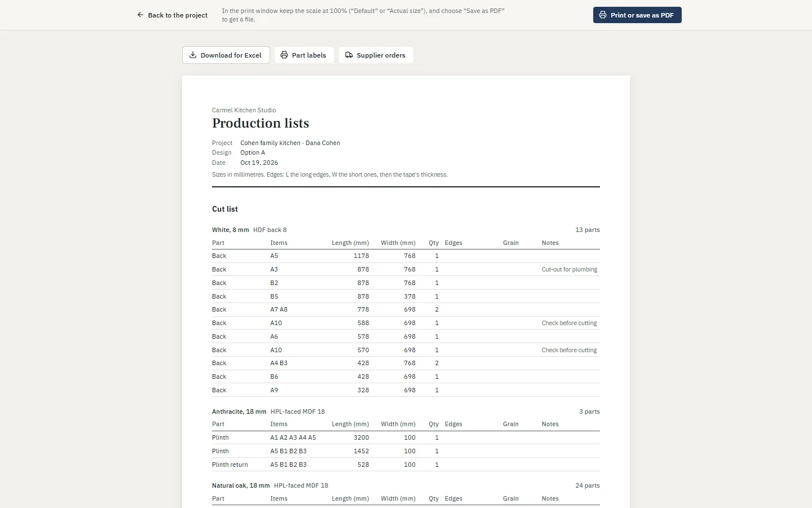Click the 13 parts count
The image size is (812, 508).
pyautogui.click(x=588, y=230)
